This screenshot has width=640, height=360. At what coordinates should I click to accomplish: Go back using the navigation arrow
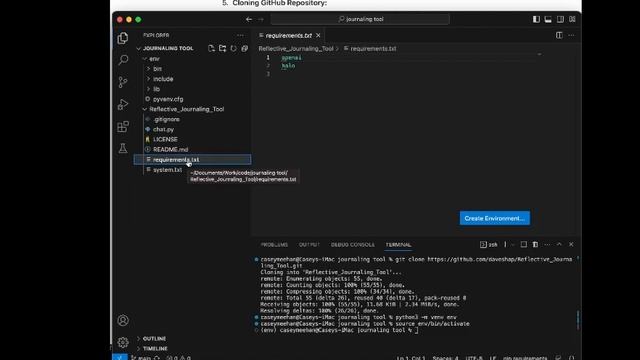[x=249, y=19]
